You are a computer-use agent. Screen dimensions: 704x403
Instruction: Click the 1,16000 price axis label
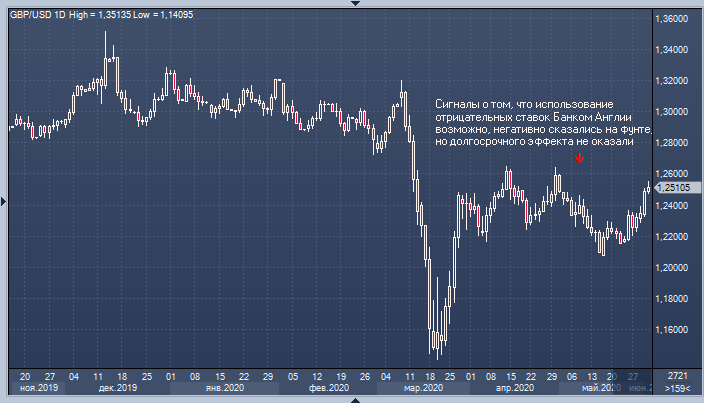point(672,329)
